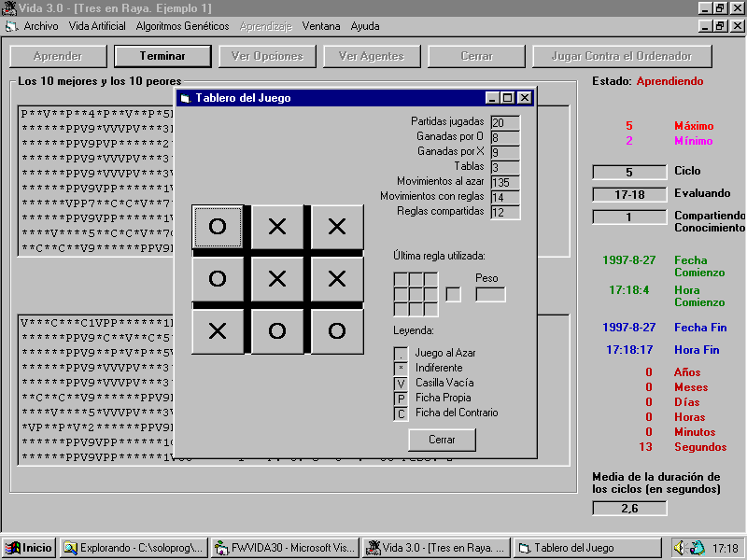The width and height of the screenshot is (747, 560).
Task: Click the board's second-row second cell with X
Action: click(277, 278)
